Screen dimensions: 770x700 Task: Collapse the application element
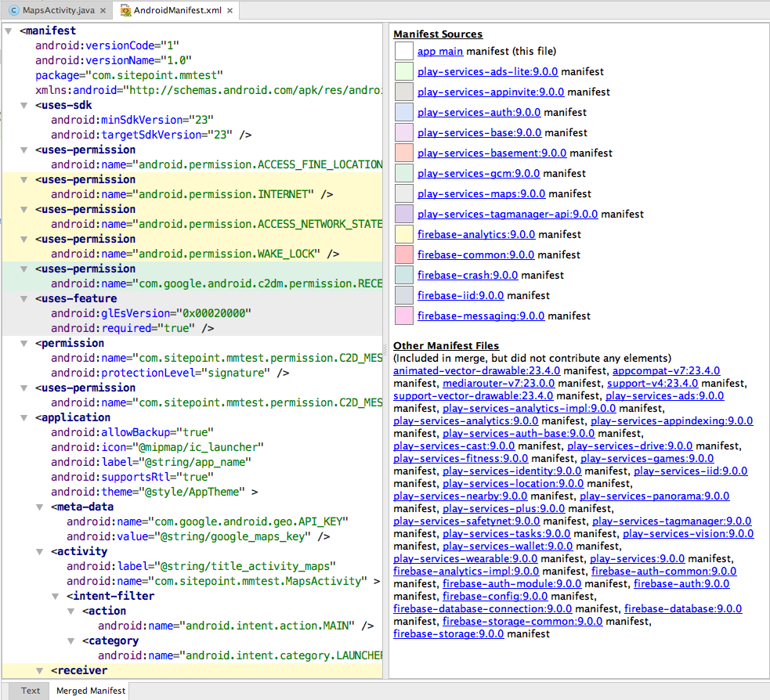click(x=24, y=418)
